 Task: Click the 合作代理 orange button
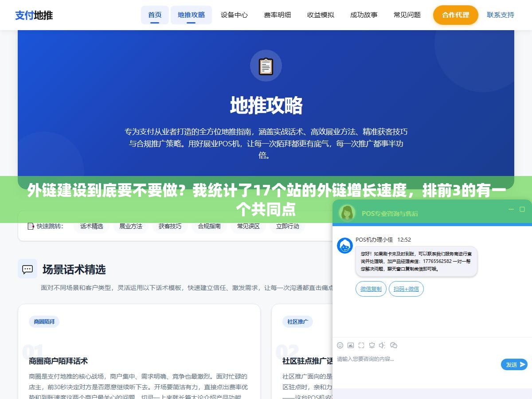456,15
